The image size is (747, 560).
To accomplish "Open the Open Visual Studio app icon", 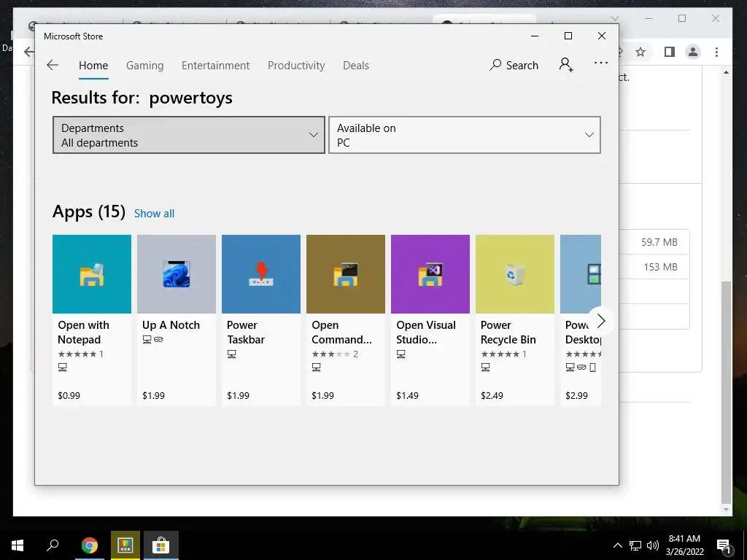I will coord(430,274).
